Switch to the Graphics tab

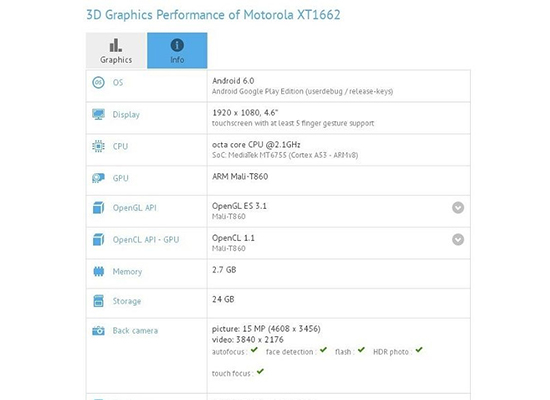(116, 50)
